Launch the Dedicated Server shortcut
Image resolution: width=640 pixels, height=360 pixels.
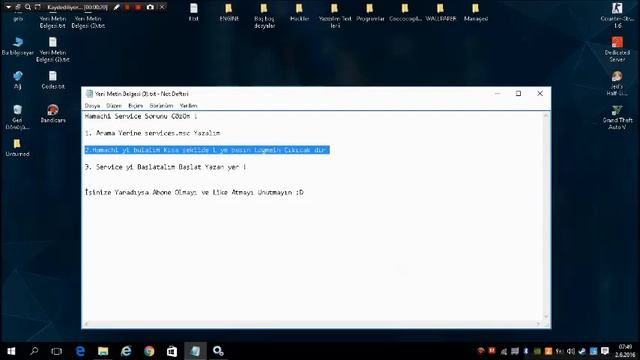click(x=617, y=49)
